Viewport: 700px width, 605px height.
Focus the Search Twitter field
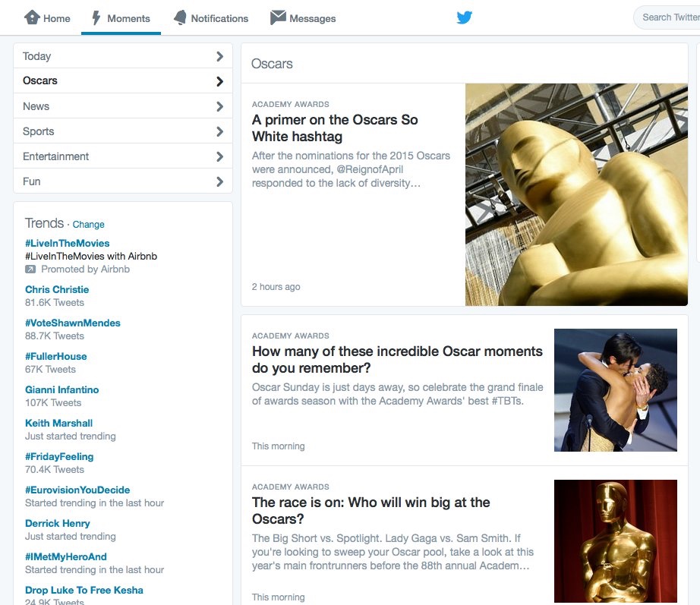click(x=667, y=17)
